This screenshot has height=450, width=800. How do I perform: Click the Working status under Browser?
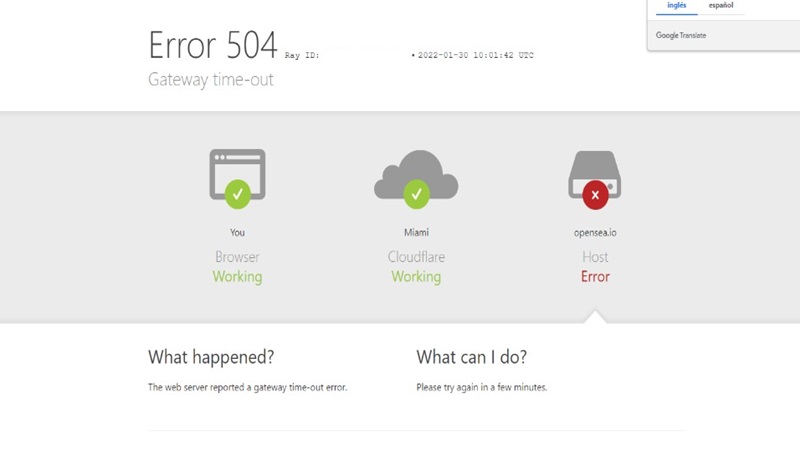pyautogui.click(x=237, y=277)
